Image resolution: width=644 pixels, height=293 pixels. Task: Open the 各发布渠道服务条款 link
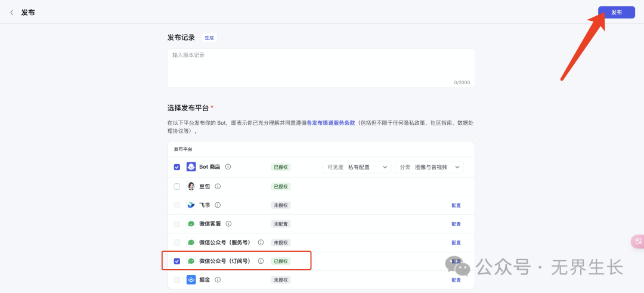330,122
